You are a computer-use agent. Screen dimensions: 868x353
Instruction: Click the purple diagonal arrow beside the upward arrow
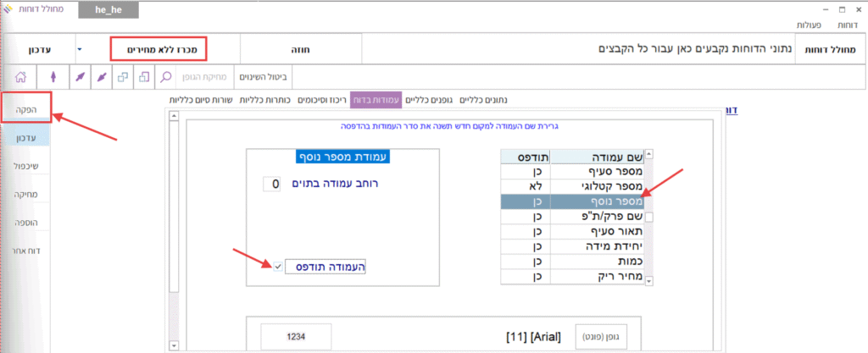[x=78, y=77]
